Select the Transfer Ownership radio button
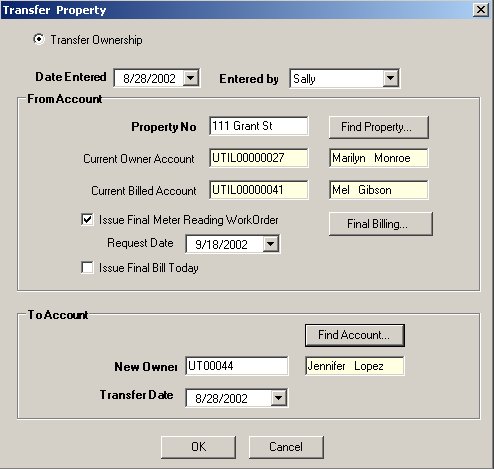Viewport: 494px width, 469px height. [39, 40]
